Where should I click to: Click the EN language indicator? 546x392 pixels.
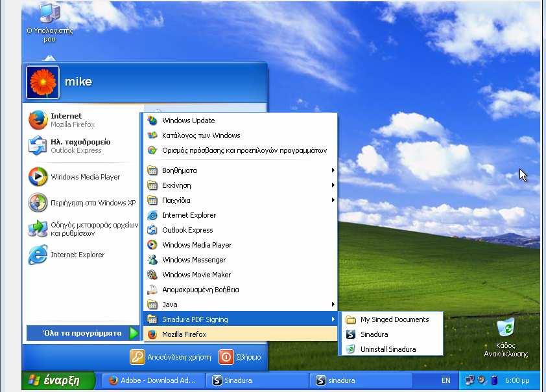coord(445,380)
